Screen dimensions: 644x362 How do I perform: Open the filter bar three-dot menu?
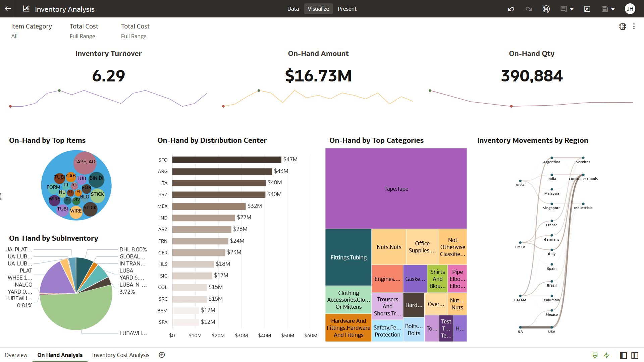[634, 26]
